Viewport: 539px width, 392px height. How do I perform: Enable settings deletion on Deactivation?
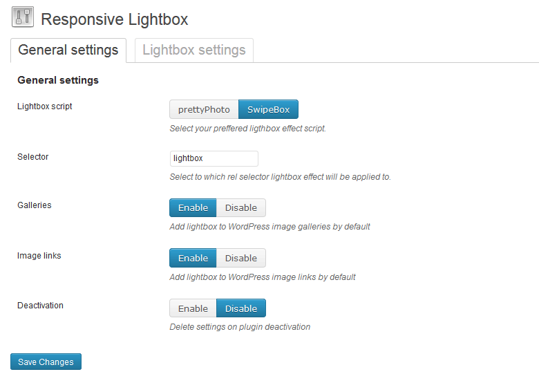(x=193, y=308)
